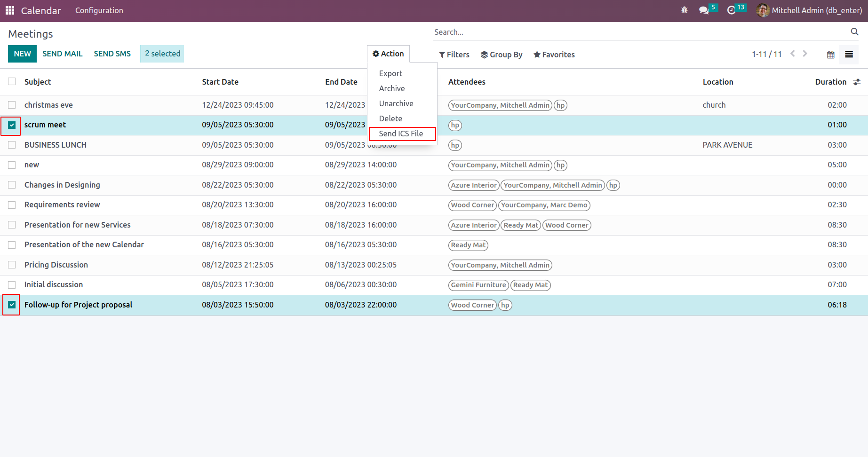Click the debug bug icon
This screenshot has width=868, height=457.
684,10
